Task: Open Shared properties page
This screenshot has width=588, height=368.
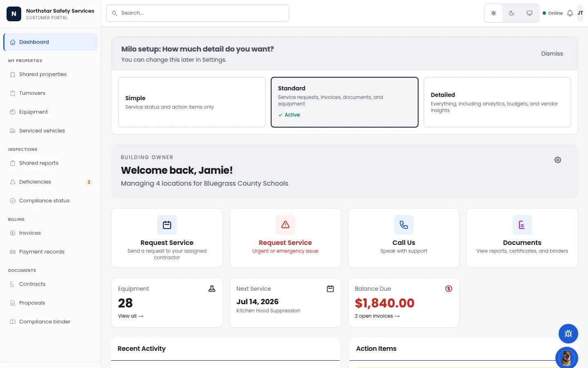Action: click(50, 74)
